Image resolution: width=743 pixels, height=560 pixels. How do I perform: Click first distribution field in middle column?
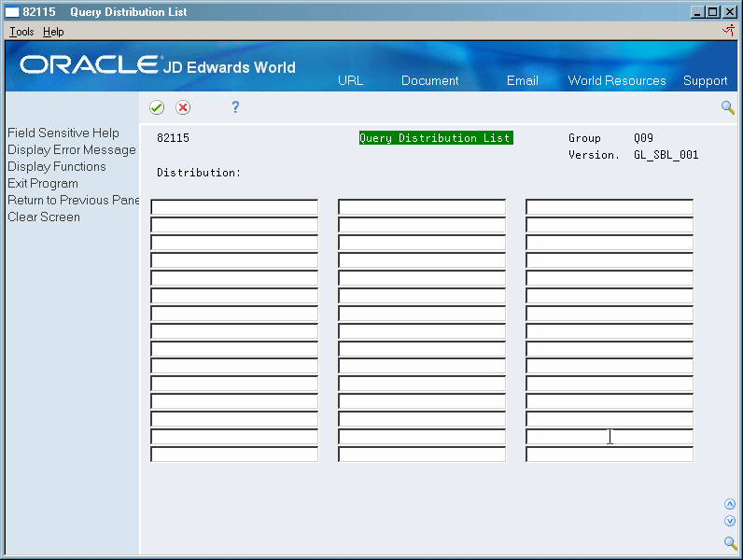[x=422, y=207]
